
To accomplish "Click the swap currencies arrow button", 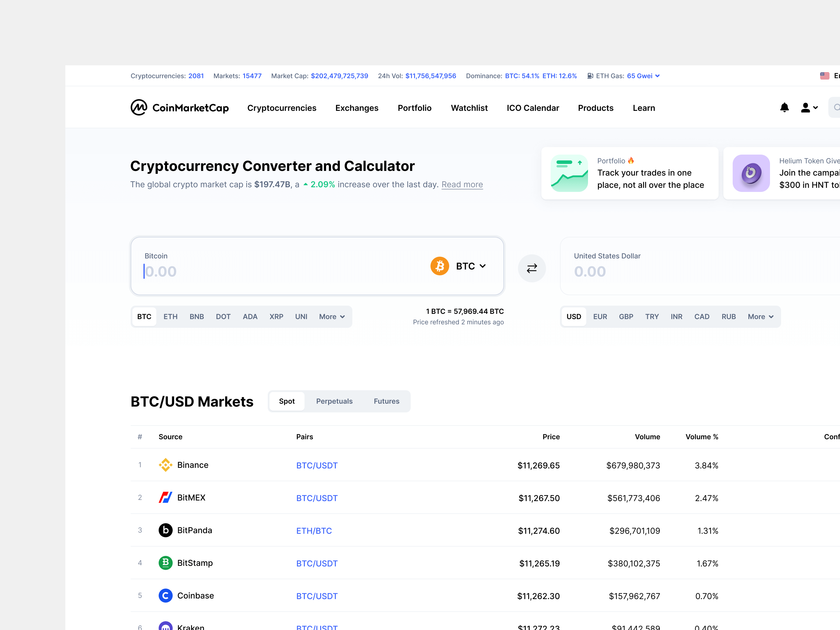I will pyautogui.click(x=532, y=268).
